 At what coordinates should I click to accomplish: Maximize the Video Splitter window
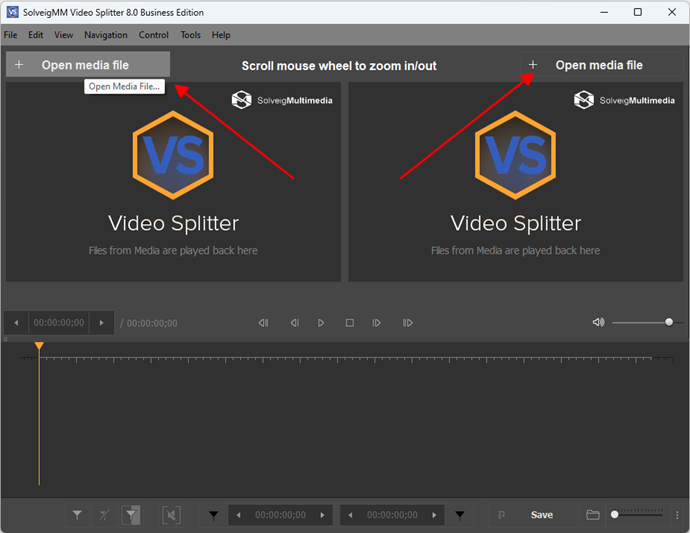pyautogui.click(x=638, y=12)
